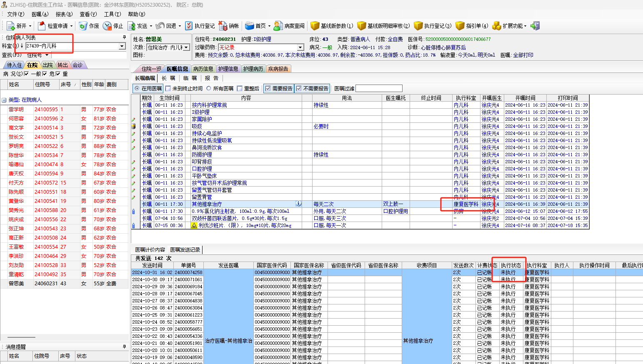The width and height of the screenshot is (643, 364).
Task: Open the 发送 dropdown arrow
Action: (151, 26)
